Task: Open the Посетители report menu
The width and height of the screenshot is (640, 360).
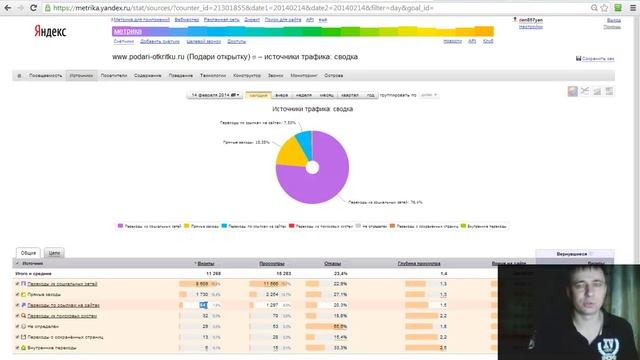Action: coord(113,76)
